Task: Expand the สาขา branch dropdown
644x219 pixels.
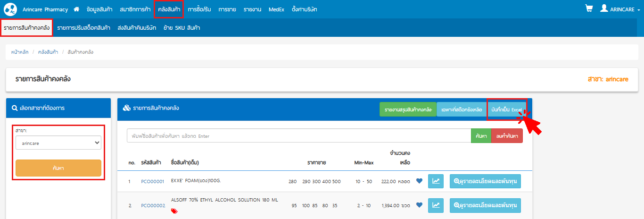Action: (x=58, y=143)
